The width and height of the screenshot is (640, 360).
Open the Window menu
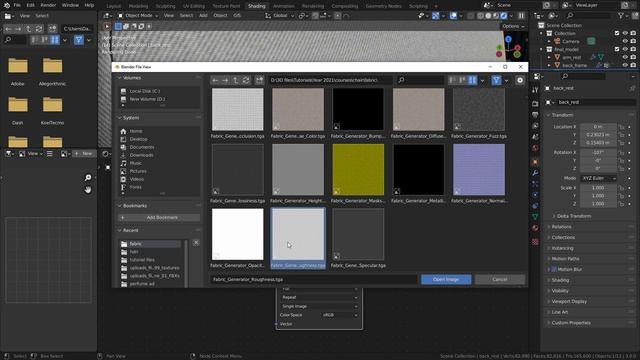point(70,5)
